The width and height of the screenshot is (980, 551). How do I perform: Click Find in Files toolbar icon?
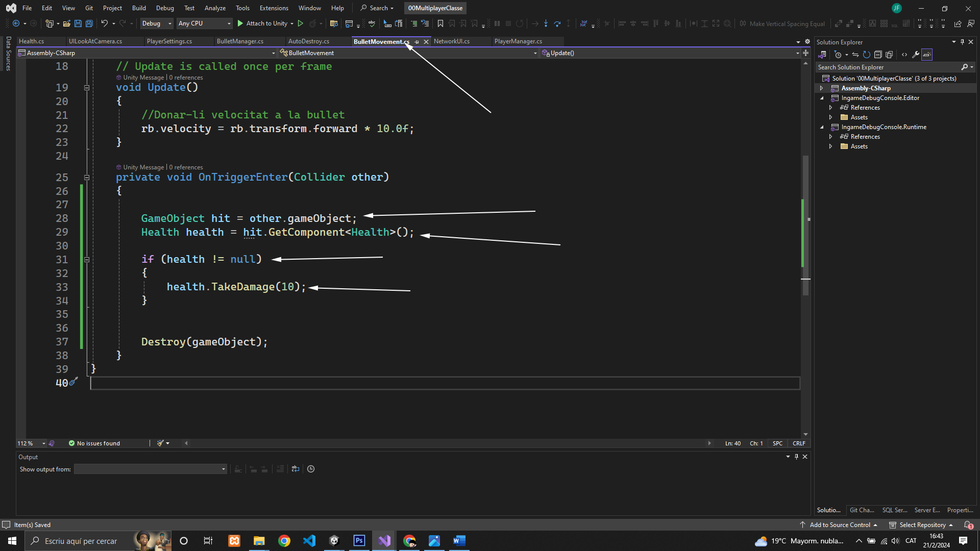click(x=334, y=23)
